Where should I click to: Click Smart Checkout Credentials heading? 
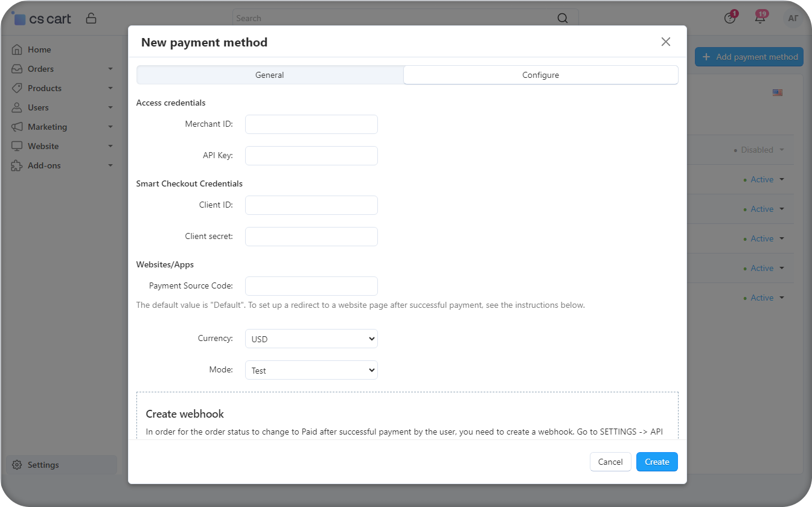pos(190,183)
